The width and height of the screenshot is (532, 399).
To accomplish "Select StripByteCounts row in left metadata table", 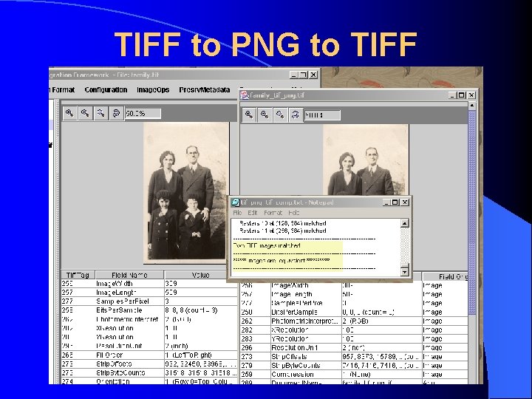I will (149, 372).
